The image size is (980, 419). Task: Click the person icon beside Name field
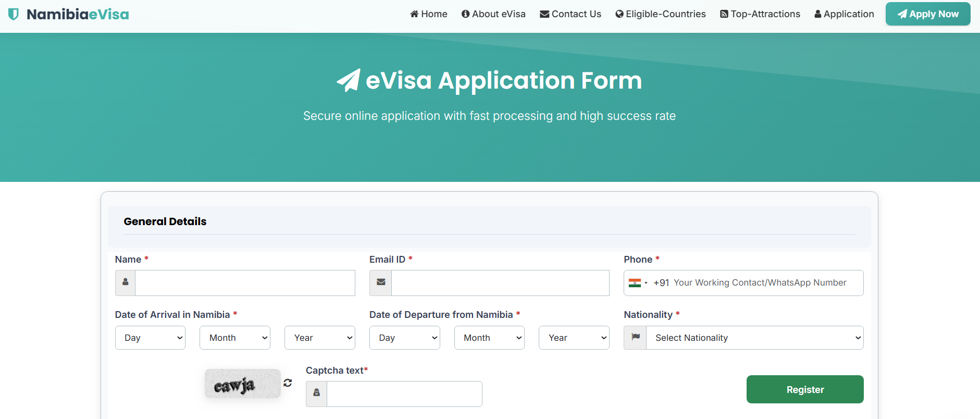coord(126,282)
